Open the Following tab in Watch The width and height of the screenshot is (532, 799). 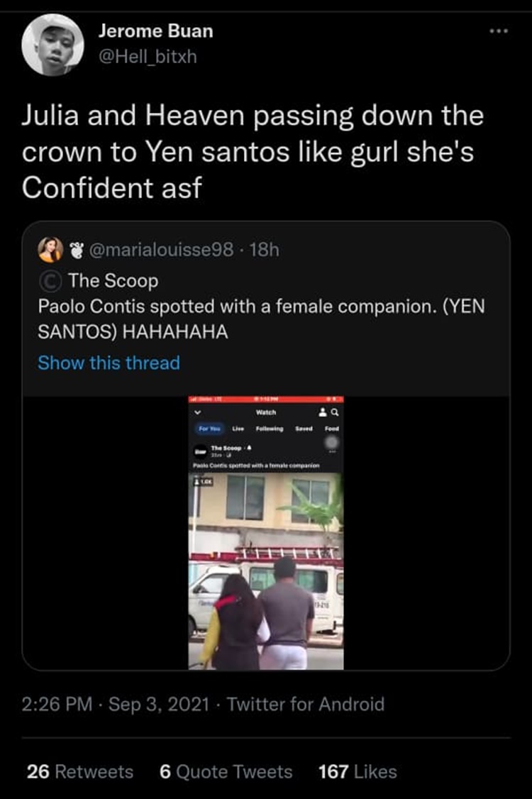pyautogui.click(x=269, y=429)
